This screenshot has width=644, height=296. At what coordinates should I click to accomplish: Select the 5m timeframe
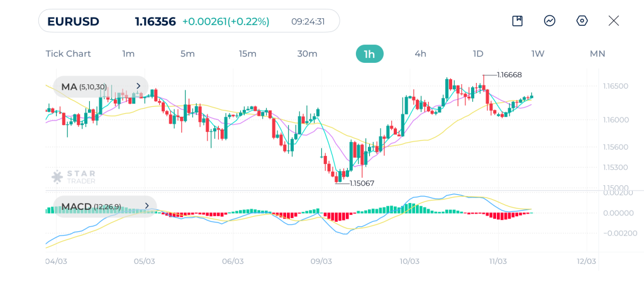point(187,54)
